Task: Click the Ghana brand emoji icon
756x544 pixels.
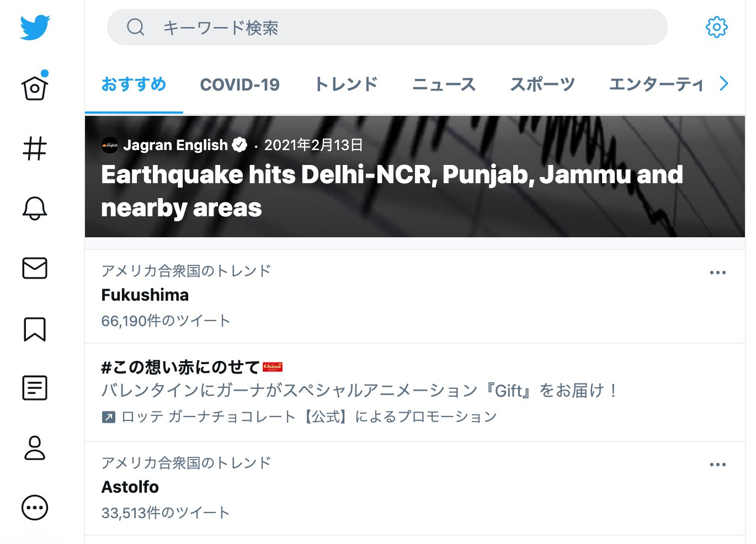Action: 273,366
